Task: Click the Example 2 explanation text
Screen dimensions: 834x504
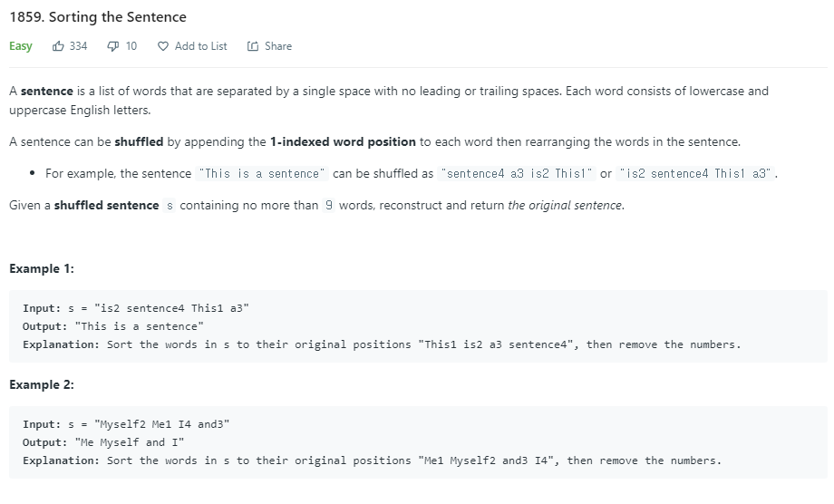Action: [372, 460]
